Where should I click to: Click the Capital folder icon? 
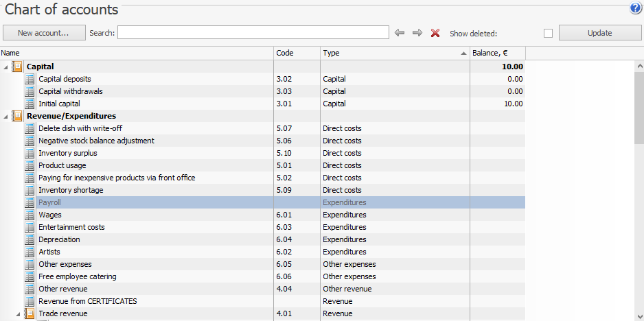[x=18, y=67]
